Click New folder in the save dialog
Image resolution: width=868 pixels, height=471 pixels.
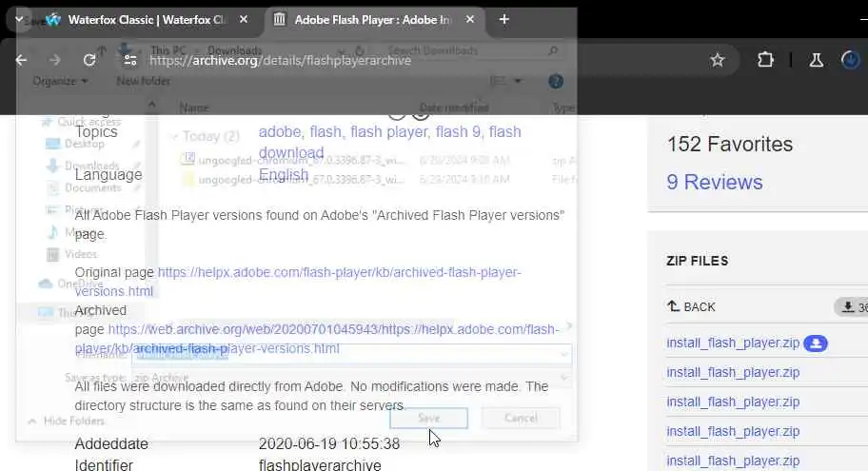[x=144, y=82]
